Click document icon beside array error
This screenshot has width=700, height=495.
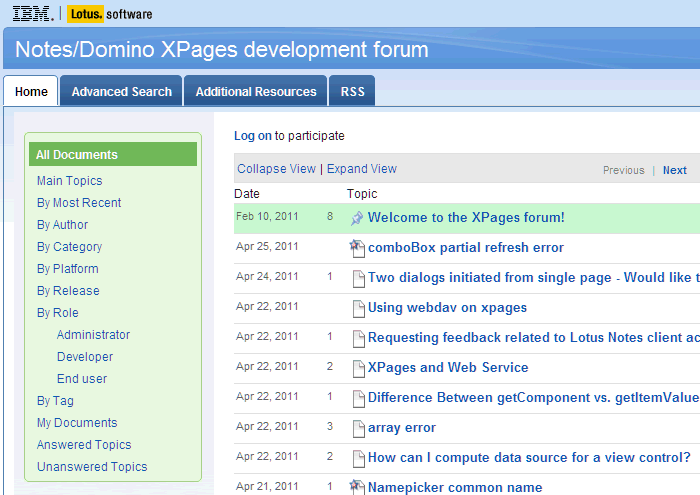pyautogui.click(x=358, y=428)
